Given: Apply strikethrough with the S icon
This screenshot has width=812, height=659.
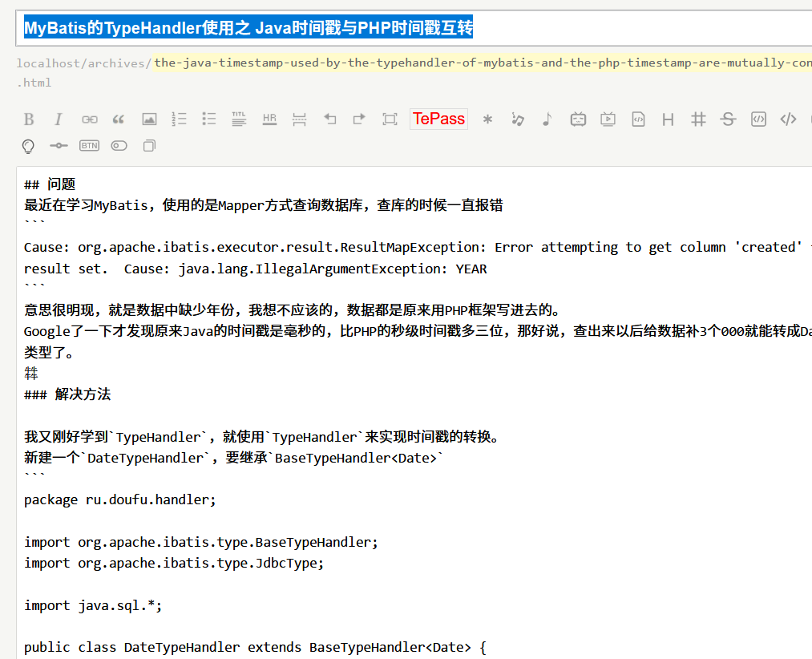Looking at the screenshot, I should pyautogui.click(x=727, y=119).
